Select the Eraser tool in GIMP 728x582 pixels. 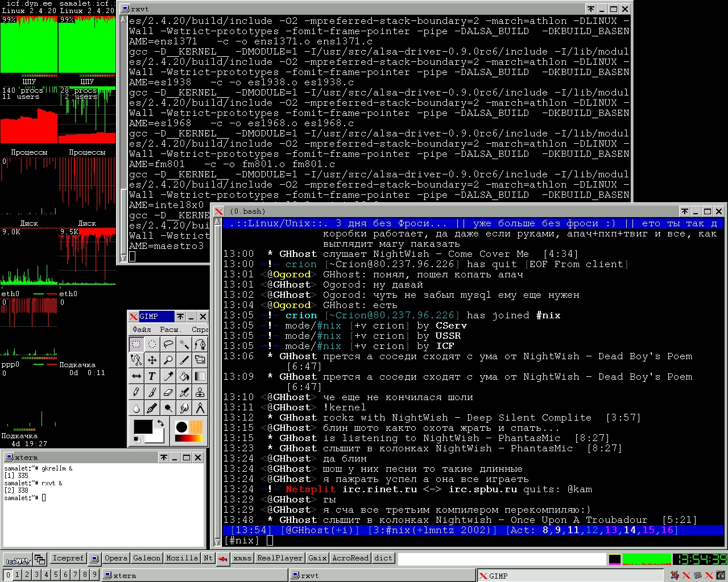[168, 392]
